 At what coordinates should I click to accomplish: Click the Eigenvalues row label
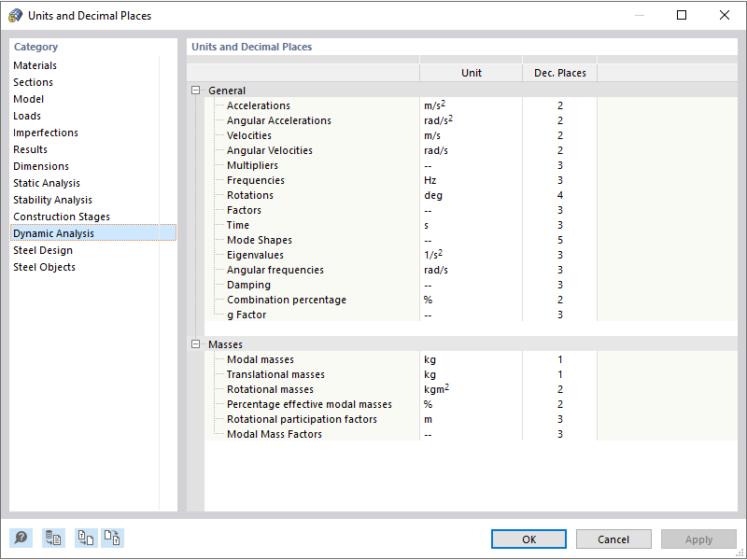click(255, 255)
